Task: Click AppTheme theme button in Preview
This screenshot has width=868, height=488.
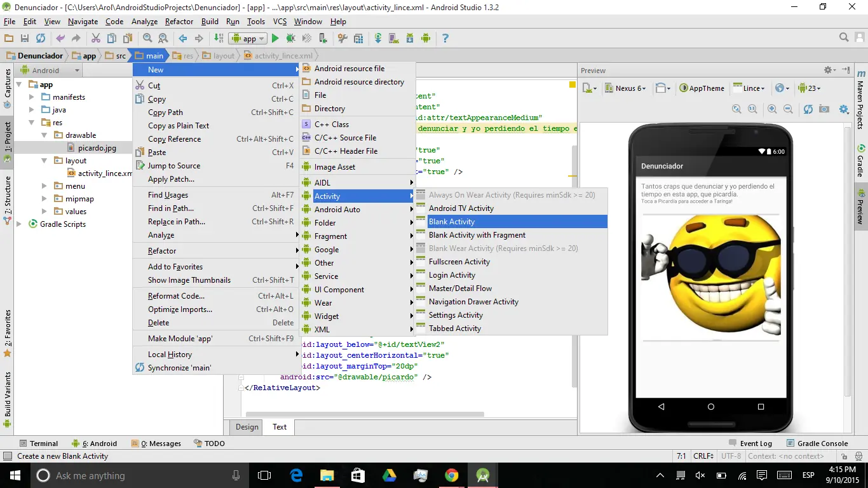Action: (x=702, y=88)
